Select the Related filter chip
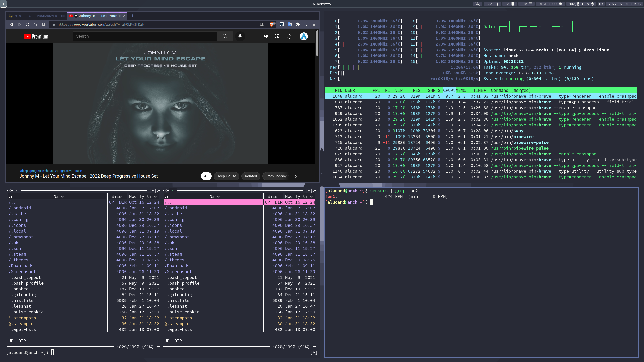This screenshot has height=362, width=644. [x=251, y=176]
